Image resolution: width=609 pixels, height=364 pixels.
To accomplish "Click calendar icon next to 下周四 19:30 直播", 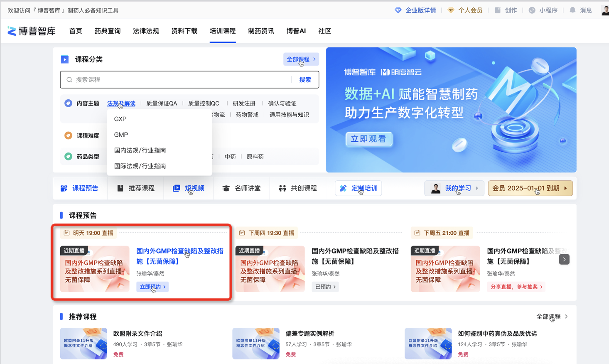I will pyautogui.click(x=242, y=233).
